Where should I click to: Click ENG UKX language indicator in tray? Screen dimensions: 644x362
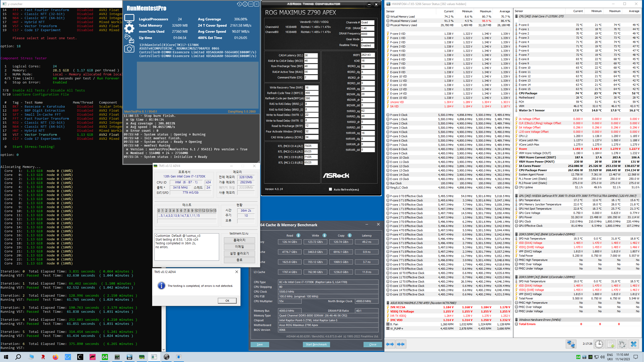(x=610, y=357)
